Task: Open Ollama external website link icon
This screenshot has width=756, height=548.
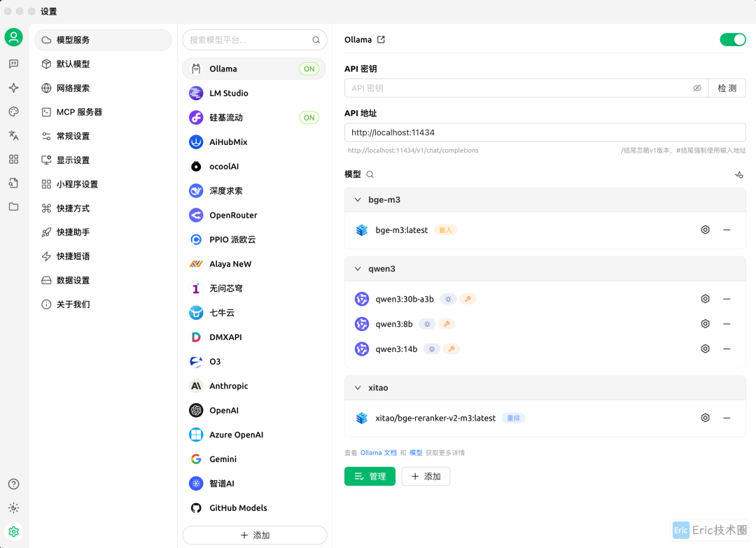Action: tap(381, 39)
